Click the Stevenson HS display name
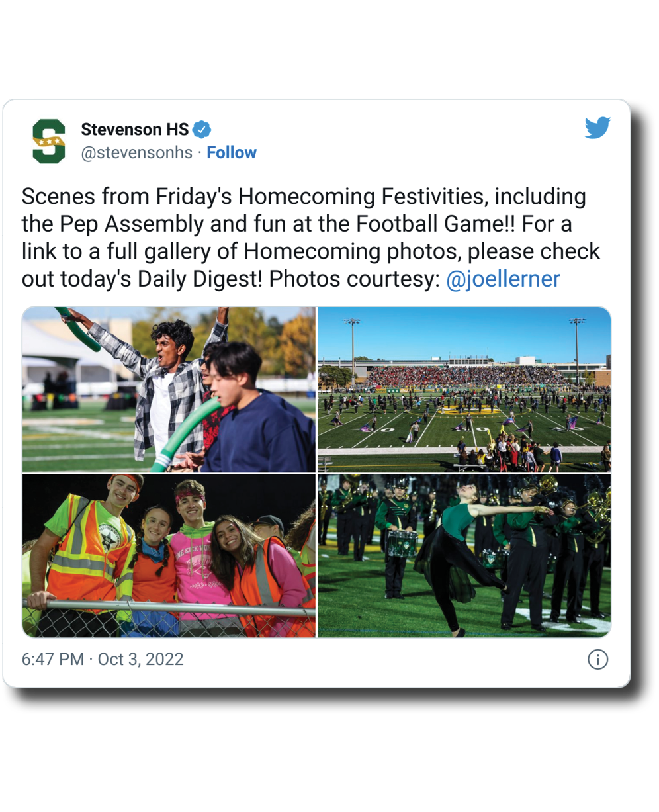Image resolution: width=659 pixels, height=812 pixels. (x=135, y=130)
